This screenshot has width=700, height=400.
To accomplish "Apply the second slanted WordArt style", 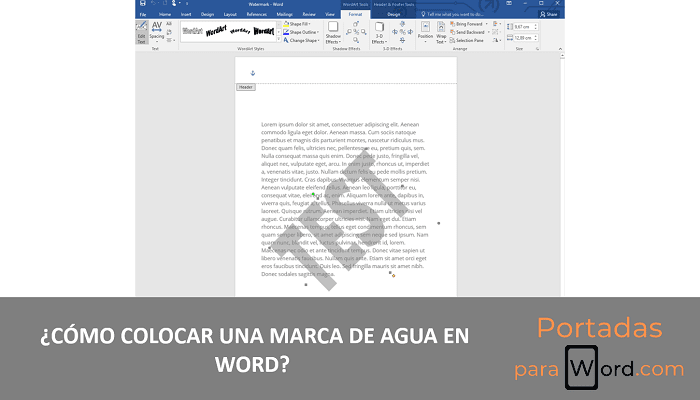I will click(216, 31).
